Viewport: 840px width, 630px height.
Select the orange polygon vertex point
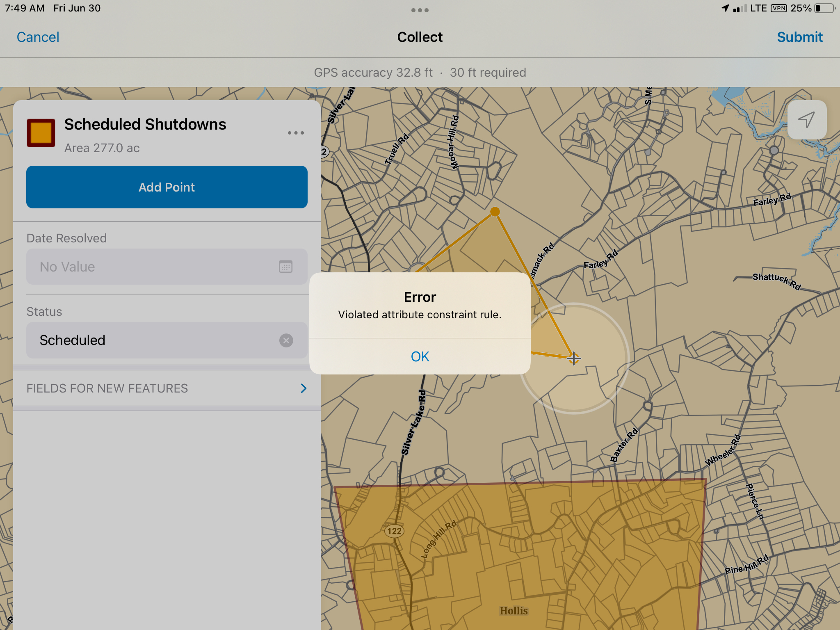(495, 212)
